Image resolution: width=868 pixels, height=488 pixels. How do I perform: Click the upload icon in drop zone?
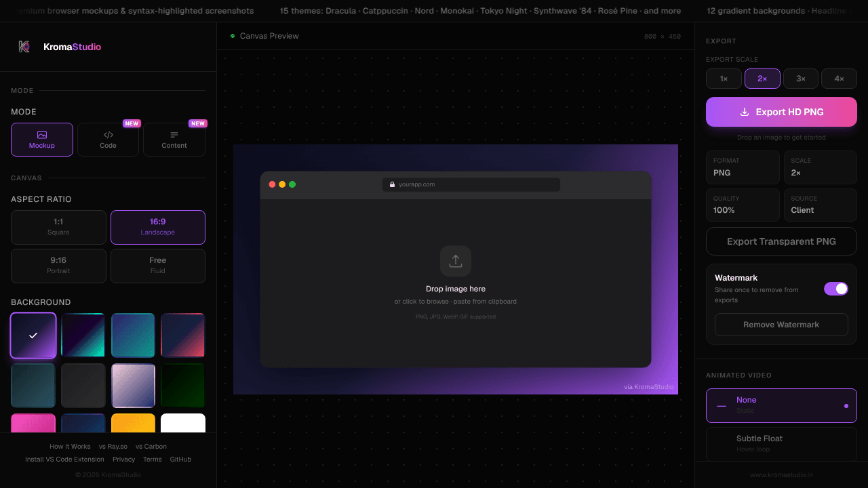coord(456,261)
